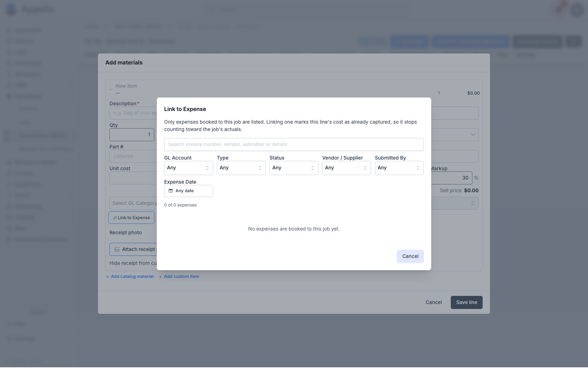Screen dimensions: 588x382
Task: Click the Part # field in Add materials
Action: 133,156
